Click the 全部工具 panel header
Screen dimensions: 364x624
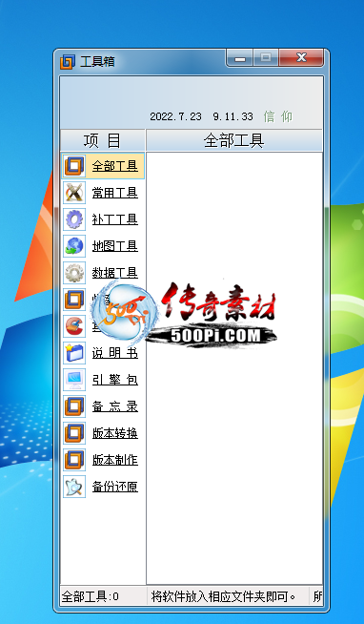[x=234, y=140]
